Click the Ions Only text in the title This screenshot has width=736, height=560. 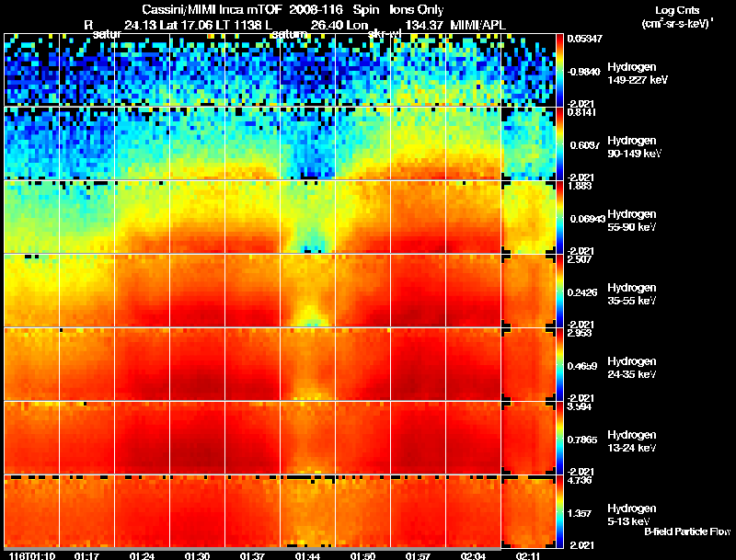(x=417, y=9)
